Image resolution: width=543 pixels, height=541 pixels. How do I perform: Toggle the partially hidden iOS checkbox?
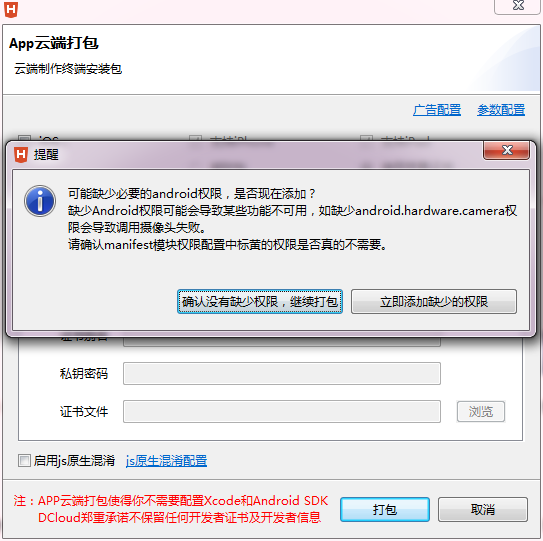(x=24, y=139)
